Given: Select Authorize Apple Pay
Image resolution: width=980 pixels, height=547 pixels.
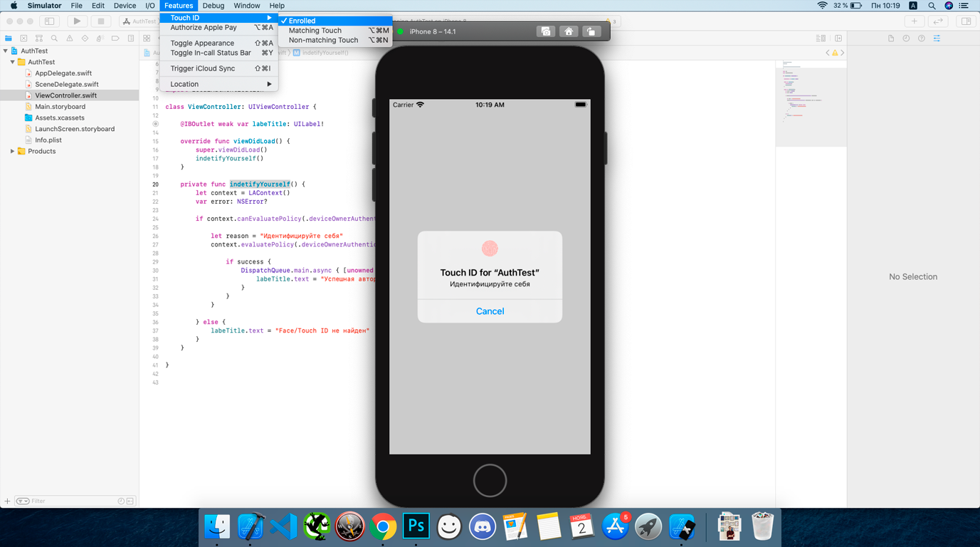Looking at the screenshot, I should (219, 28).
